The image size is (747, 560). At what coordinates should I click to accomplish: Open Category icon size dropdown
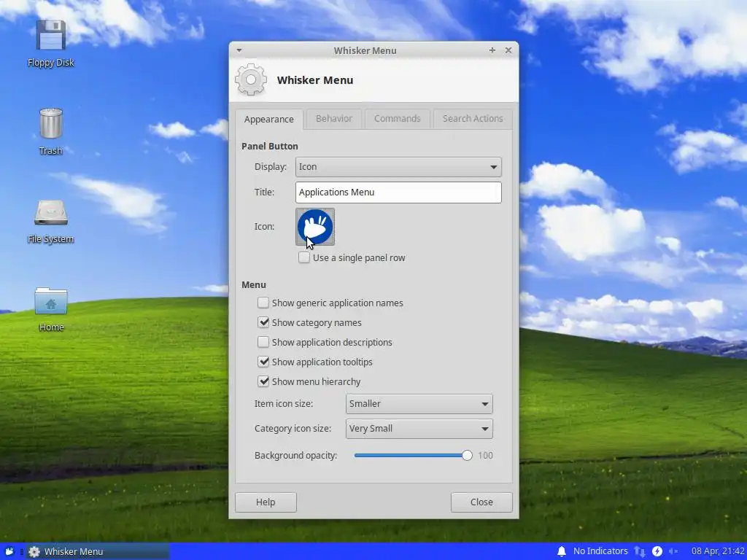419,429
